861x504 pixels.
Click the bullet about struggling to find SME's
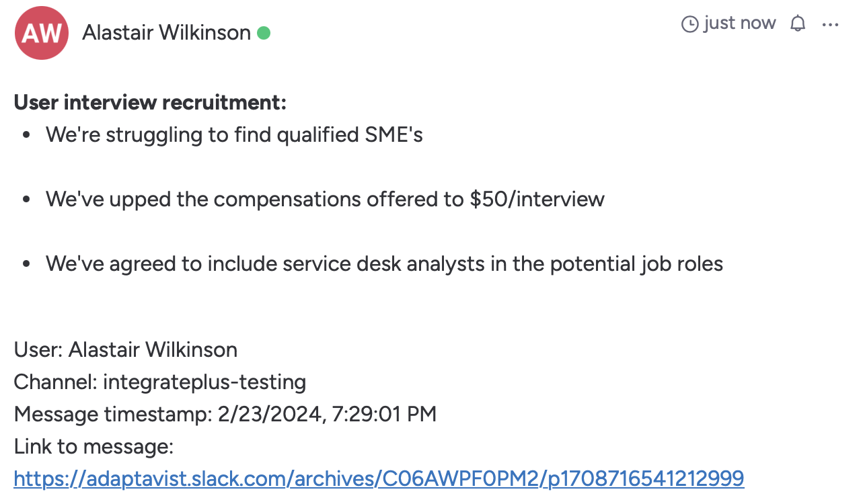pyautogui.click(x=234, y=135)
